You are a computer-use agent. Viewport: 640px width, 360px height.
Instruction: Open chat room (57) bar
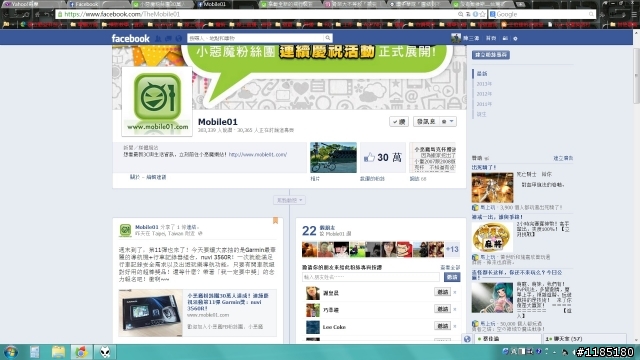coord(584,339)
